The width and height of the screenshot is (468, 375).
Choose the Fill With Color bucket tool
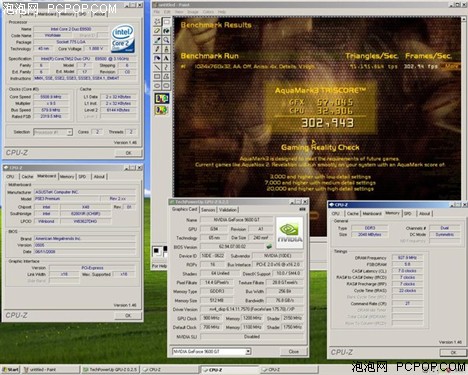pos(166,31)
